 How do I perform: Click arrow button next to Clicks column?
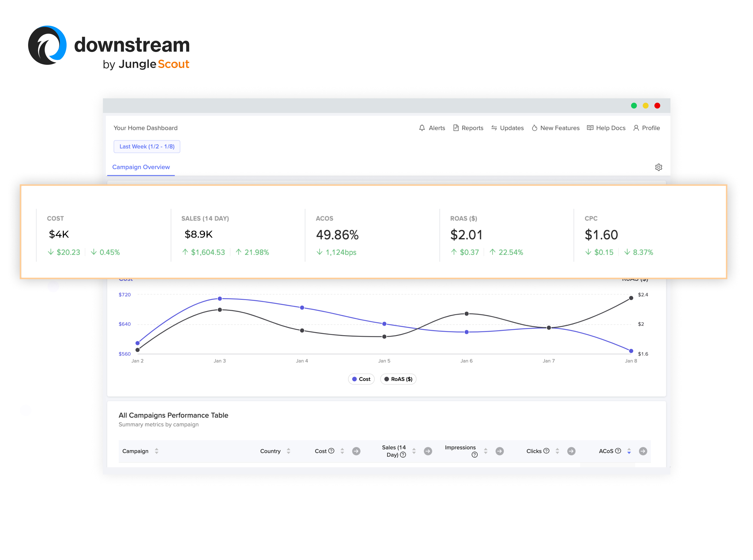[571, 451]
